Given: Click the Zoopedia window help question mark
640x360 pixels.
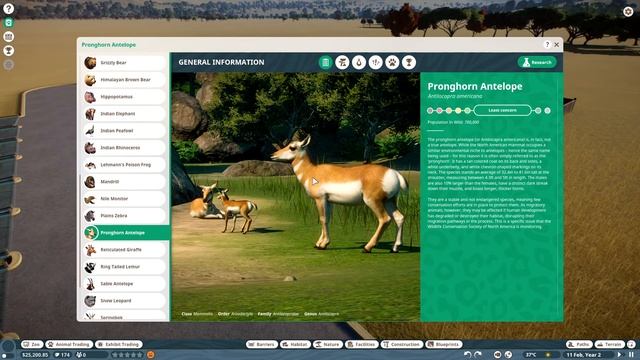Looking at the screenshot, I should pos(547,44).
